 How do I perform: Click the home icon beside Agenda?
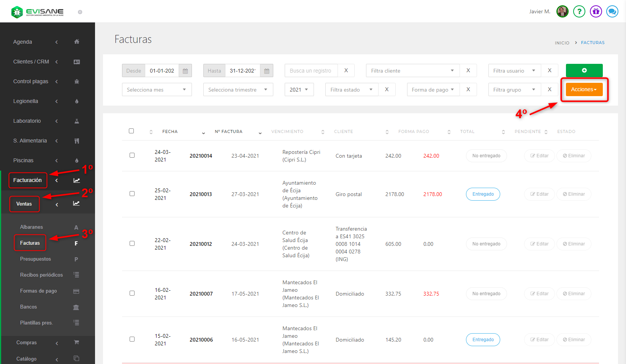coord(77,42)
